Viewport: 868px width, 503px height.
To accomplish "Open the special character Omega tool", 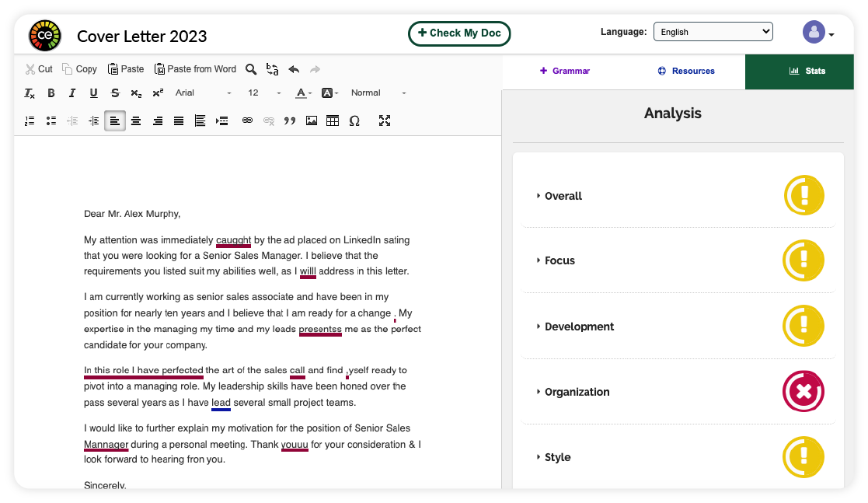I will pos(354,121).
